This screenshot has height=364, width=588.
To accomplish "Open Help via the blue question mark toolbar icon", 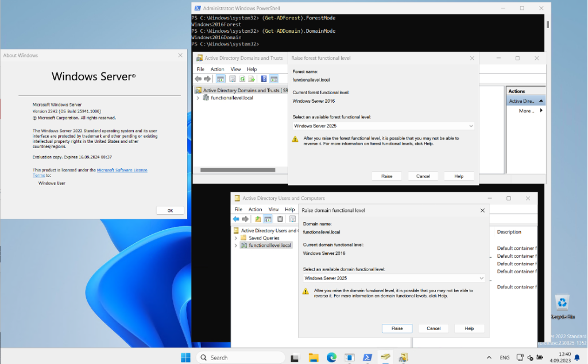I will [x=263, y=79].
